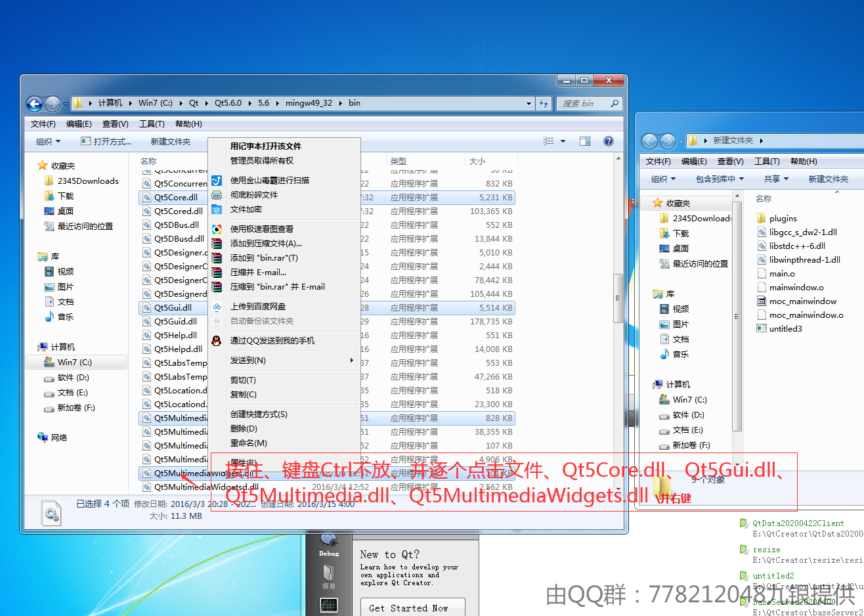864x616 pixels.
Task: Click the untitled3 application icon in the right window
Action: pos(762,328)
